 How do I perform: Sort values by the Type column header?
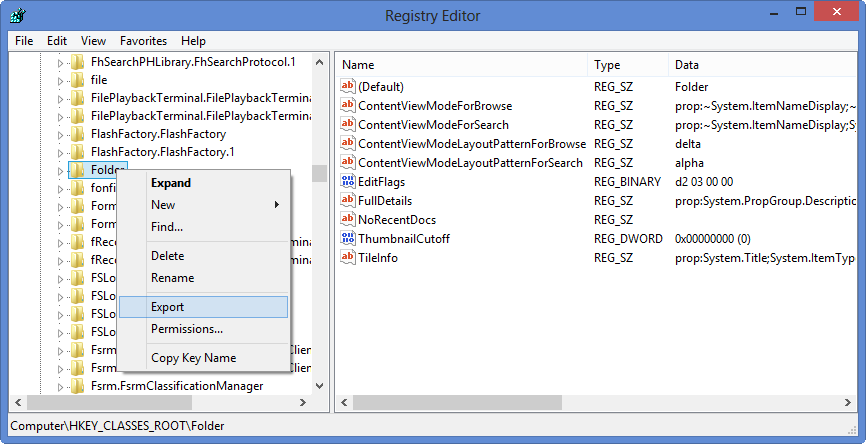tap(628, 65)
